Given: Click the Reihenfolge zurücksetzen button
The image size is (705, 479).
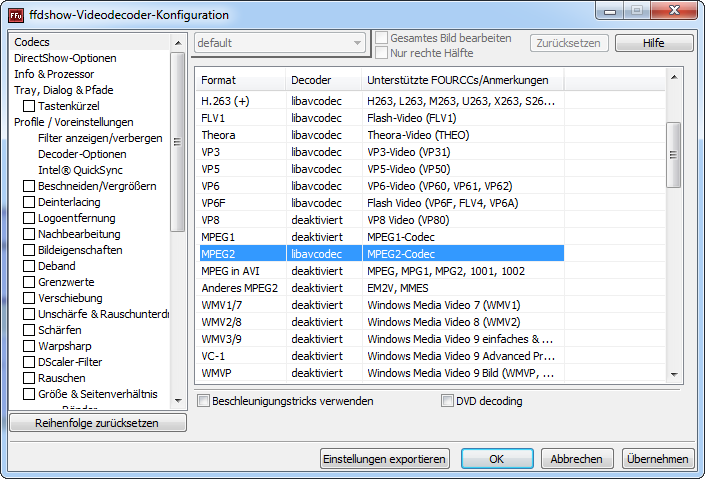Looking at the screenshot, I should pos(97,423).
